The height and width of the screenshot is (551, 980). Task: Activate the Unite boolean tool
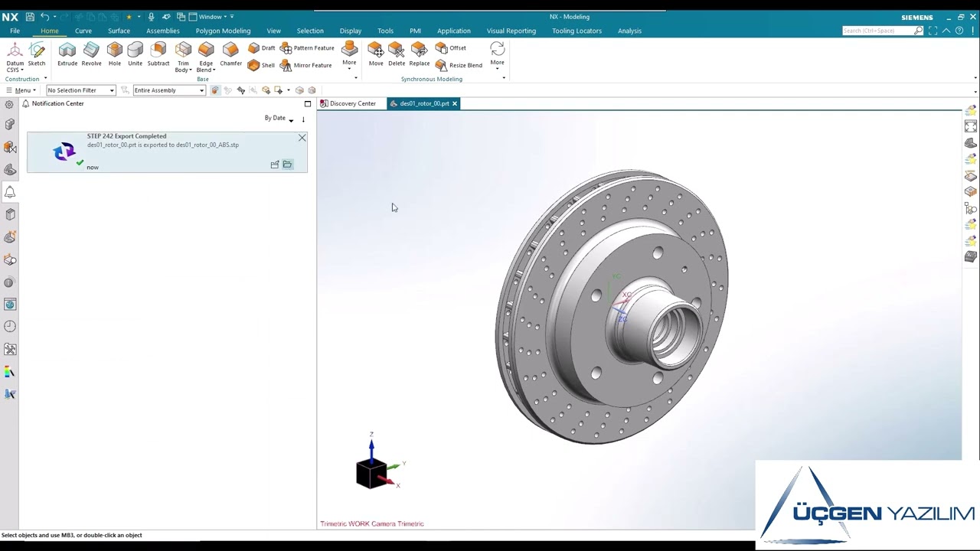pyautogui.click(x=135, y=54)
